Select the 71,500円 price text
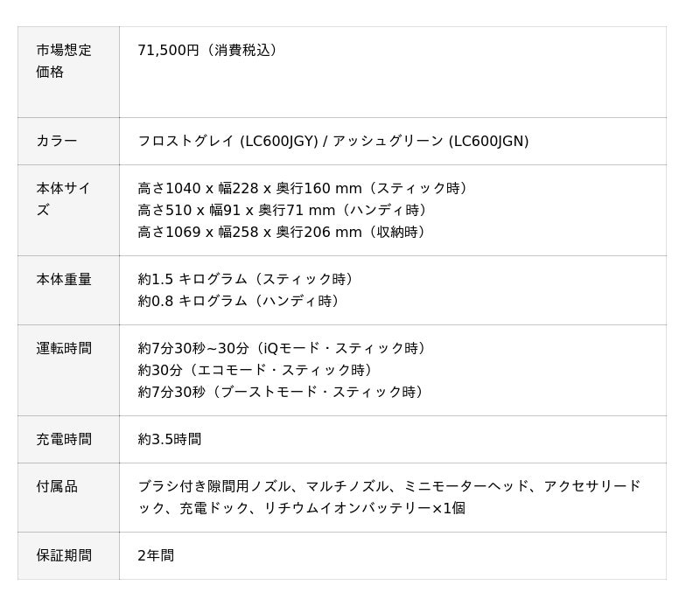This screenshot has width=700, height=606. coord(168,51)
